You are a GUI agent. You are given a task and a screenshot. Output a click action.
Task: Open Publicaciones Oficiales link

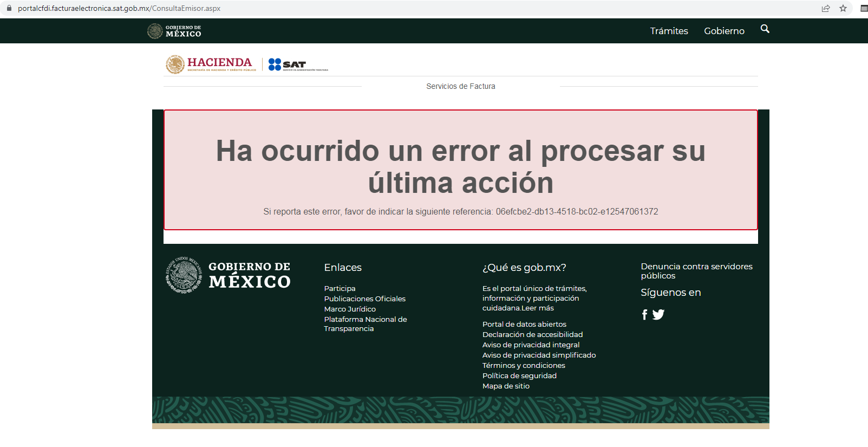pyautogui.click(x=365, y=299)
